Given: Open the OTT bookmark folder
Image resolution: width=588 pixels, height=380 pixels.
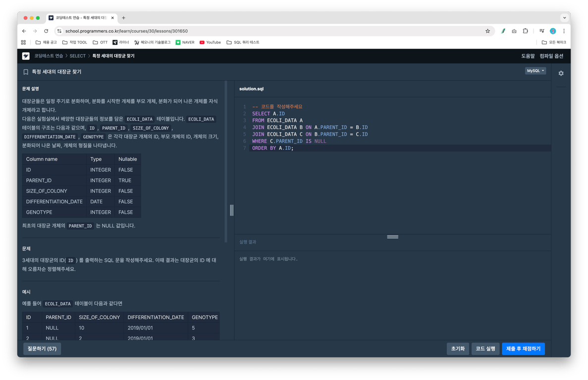Looking at the screenshot, I should coord(100,43).
